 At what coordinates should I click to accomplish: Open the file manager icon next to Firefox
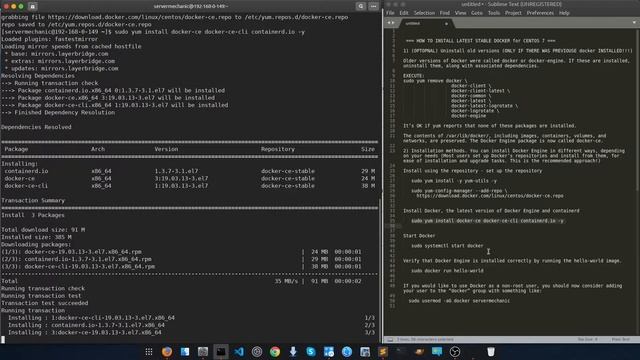185,352
